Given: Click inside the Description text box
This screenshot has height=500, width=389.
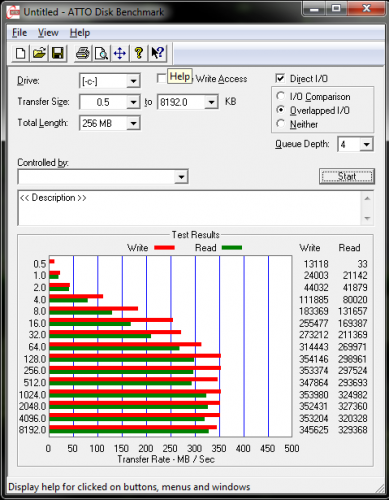Looking at the screenshot, I should [x=190, y=208].
